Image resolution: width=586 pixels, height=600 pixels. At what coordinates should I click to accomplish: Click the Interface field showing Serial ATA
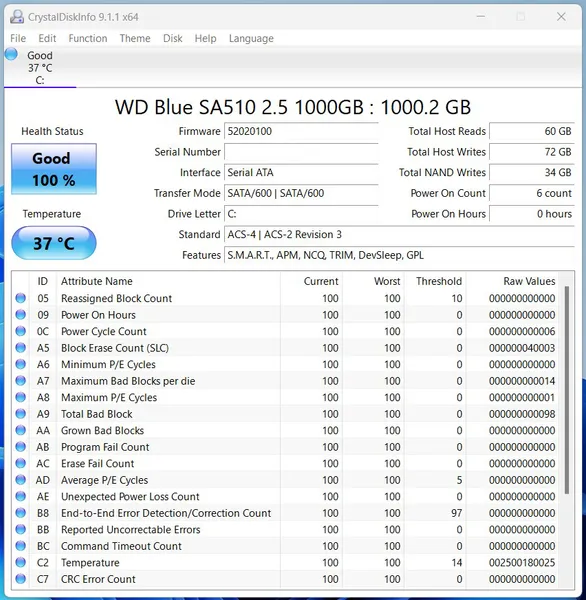point(301,173)
